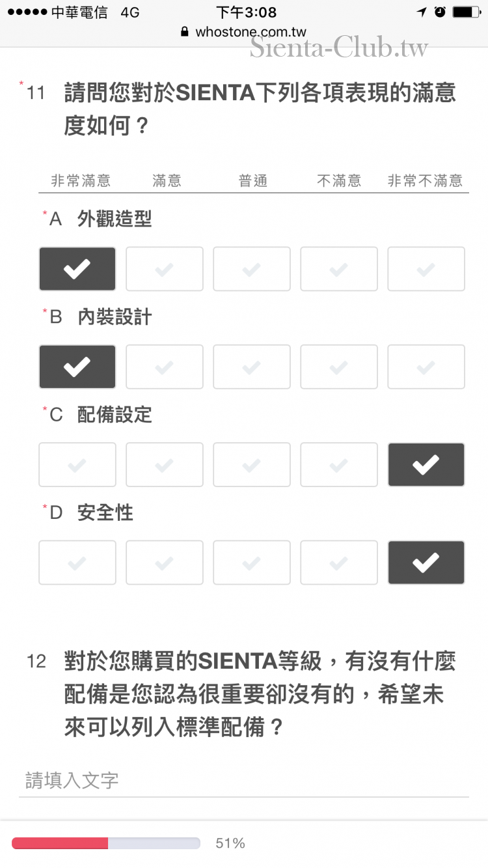Image resolution: width=488 pixels, height=868 pixels.
Task: Tap the alarm clock status icon
Action: pos(440,12)
